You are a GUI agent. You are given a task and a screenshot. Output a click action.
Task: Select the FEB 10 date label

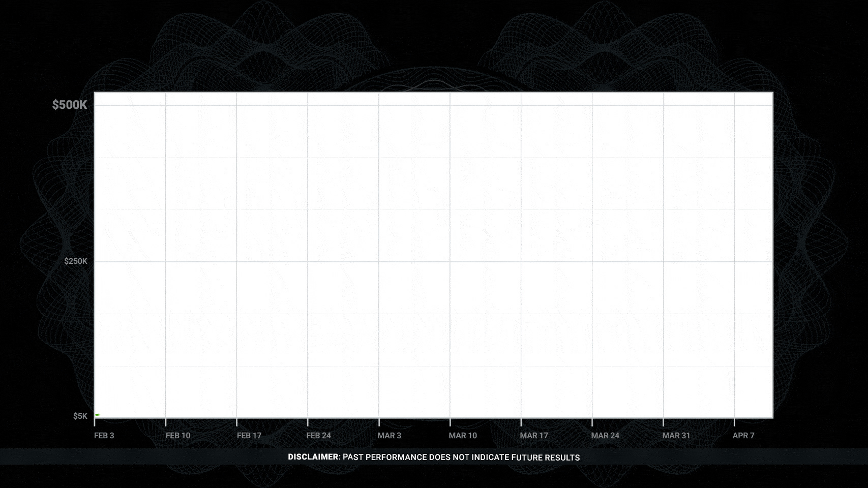point(178,436)
